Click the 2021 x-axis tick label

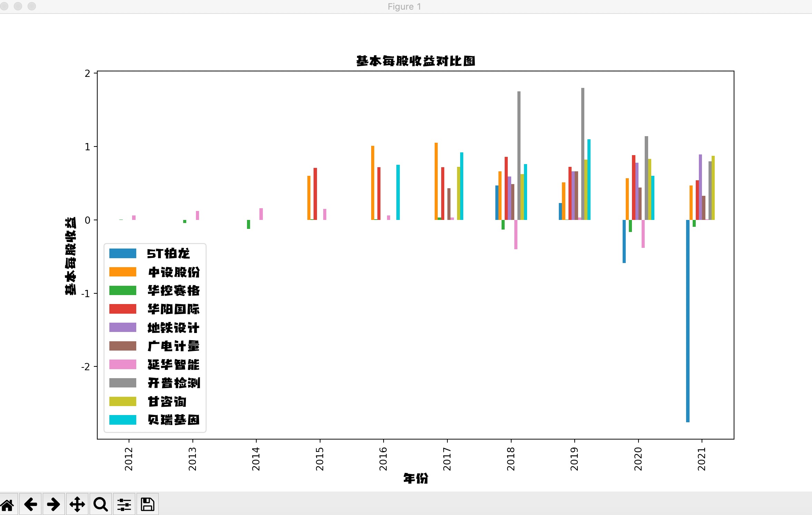702,459
